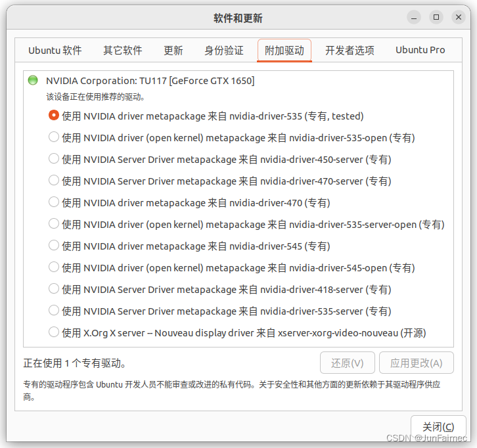Click the proprietary driver notice paragraph

click(x=232, y=390)
